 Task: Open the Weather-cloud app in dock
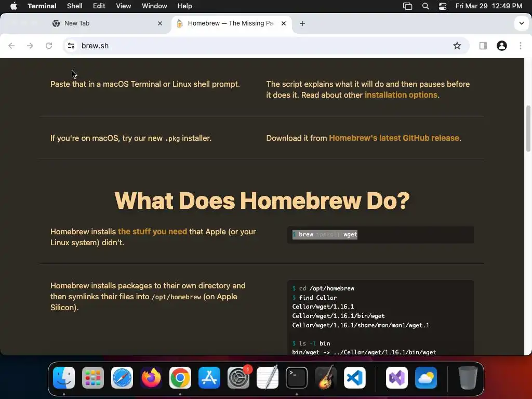pos(426,378)
